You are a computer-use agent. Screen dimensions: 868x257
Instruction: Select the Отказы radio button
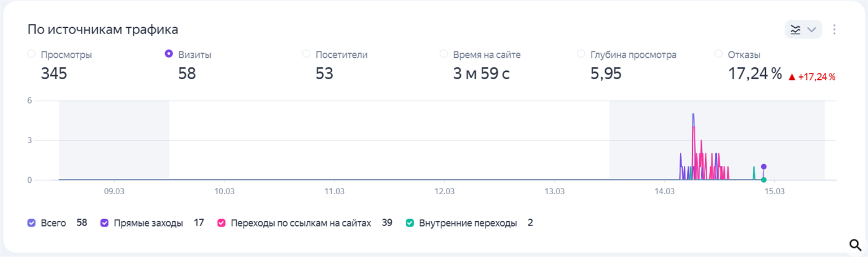pyautogui.click(x=719, y=54)
